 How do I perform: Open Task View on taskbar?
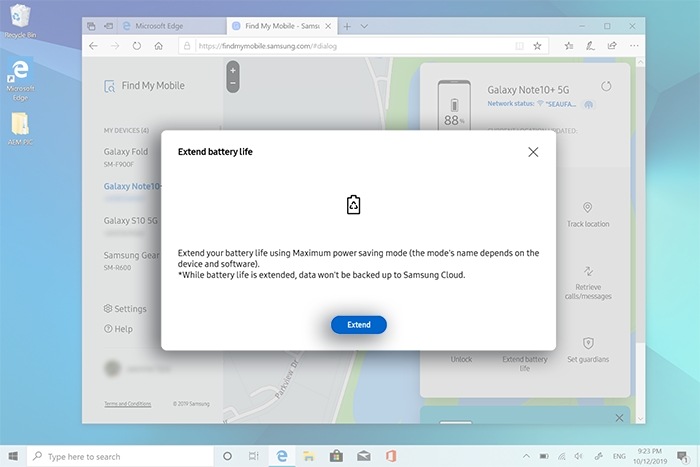(254, 456)
